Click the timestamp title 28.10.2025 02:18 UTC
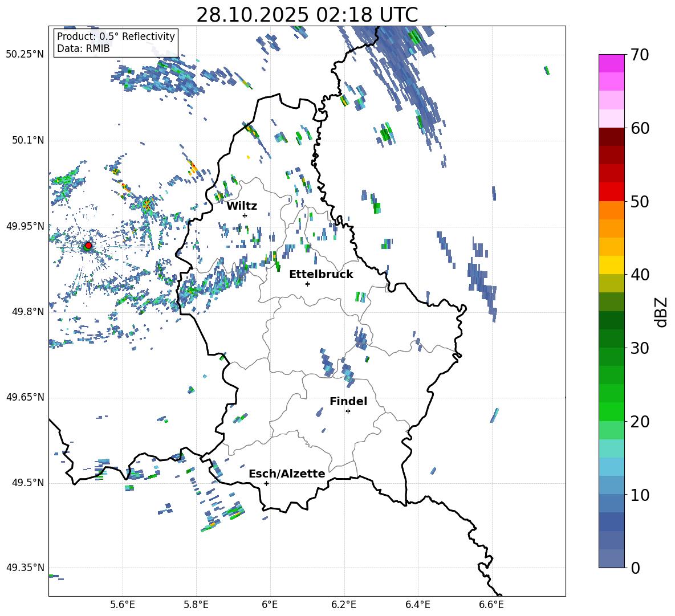The image size is (675, 616). click(x=307, y=15)
